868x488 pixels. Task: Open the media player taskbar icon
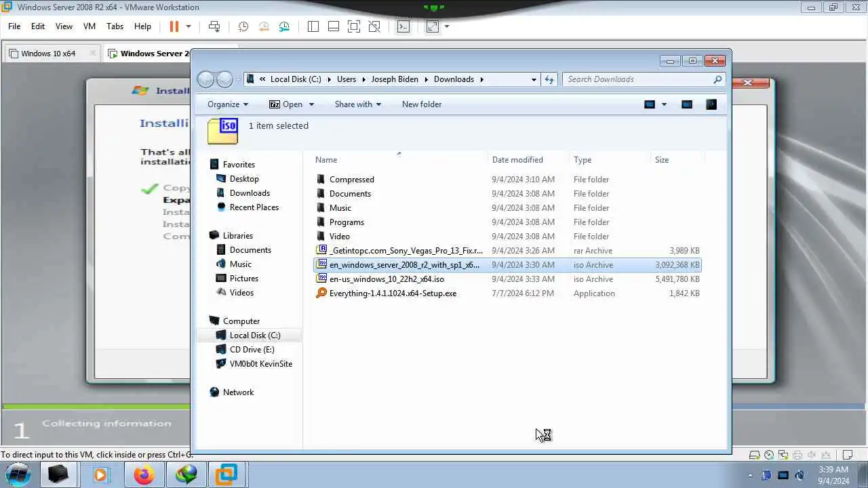click(100, 474)
